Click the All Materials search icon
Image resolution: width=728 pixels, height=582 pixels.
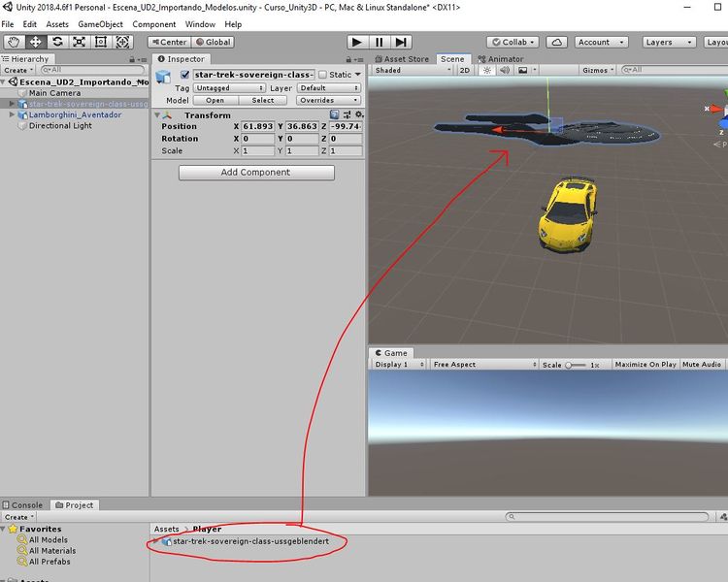[x=21, y=550]
